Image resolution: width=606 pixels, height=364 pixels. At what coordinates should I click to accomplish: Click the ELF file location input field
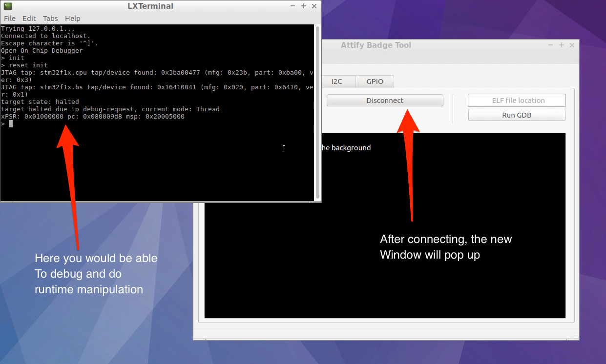pyautogui.click(x=516, y=100)
